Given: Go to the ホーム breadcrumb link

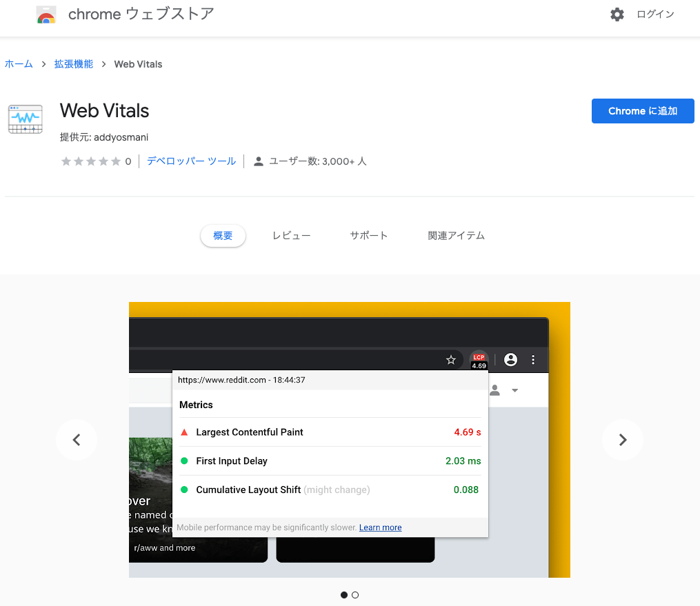Looking at the screenshot, I should coord(19,64).
